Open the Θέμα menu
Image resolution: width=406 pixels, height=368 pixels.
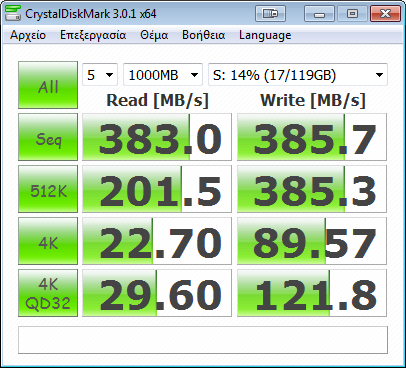point(154,35)
